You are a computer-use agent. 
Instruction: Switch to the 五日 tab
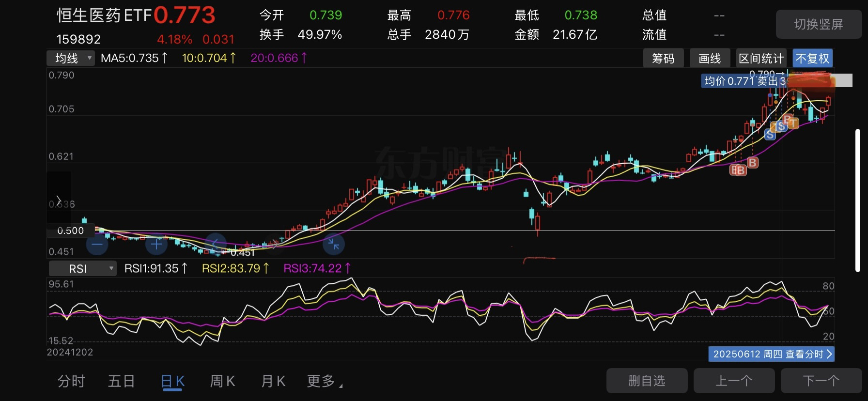[x=121, y=382]
